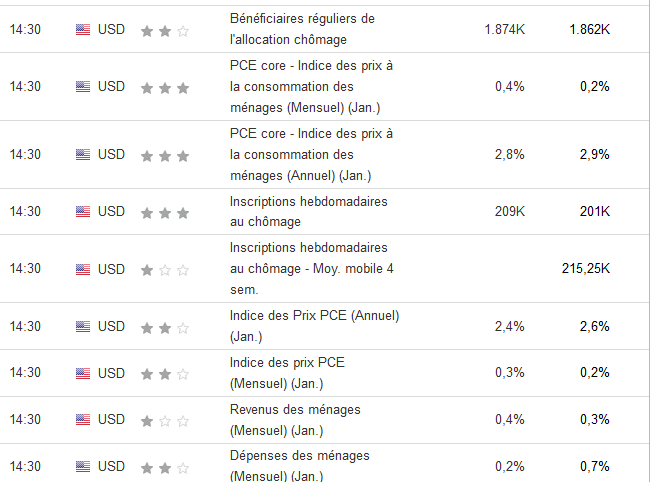Click star rating of Indice des prix PCE Mensuel
The image size is (651, 482).
point(165,374)
